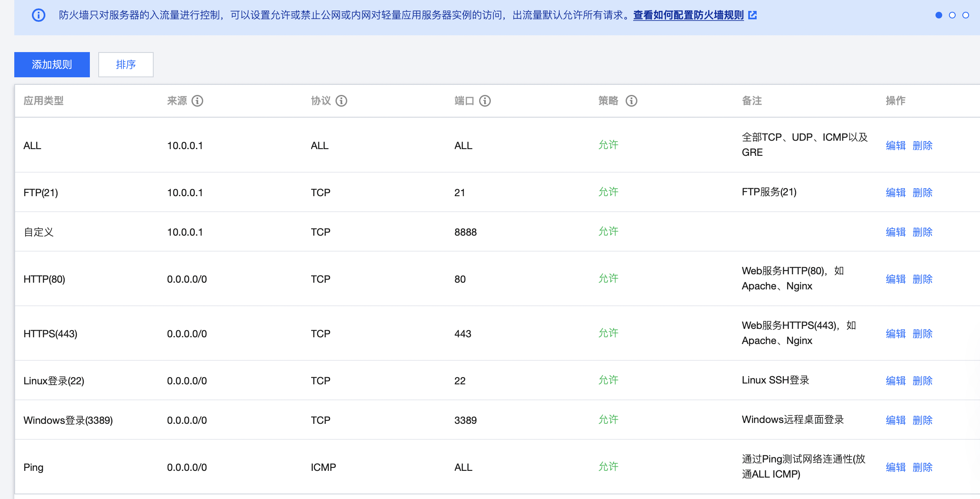Click the info icon beside 协议 header
This screenshot has width=980, height=499.
point(341,101)
